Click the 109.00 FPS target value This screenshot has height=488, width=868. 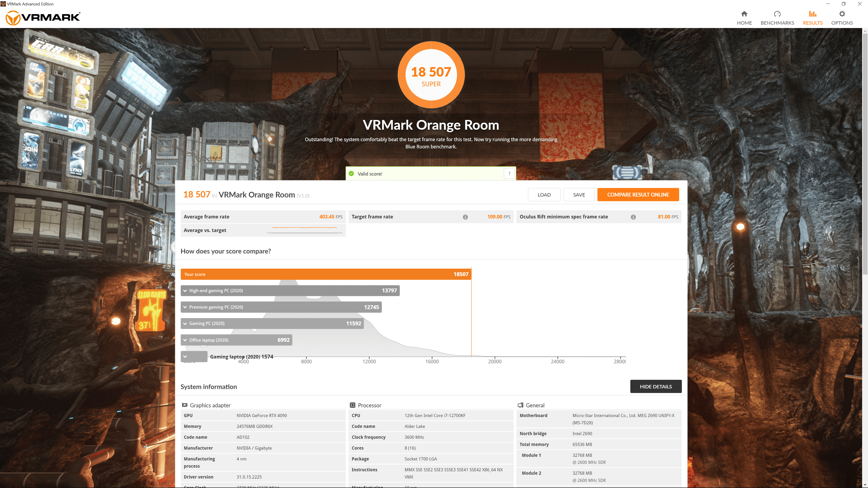point(499,217)
